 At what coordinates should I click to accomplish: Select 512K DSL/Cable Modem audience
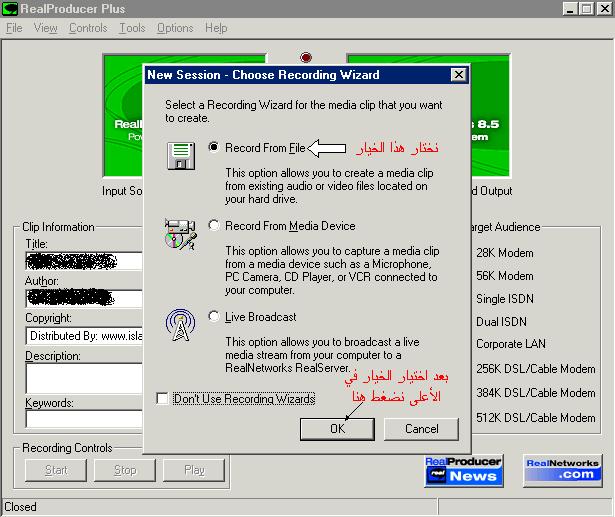pos(536,418)
